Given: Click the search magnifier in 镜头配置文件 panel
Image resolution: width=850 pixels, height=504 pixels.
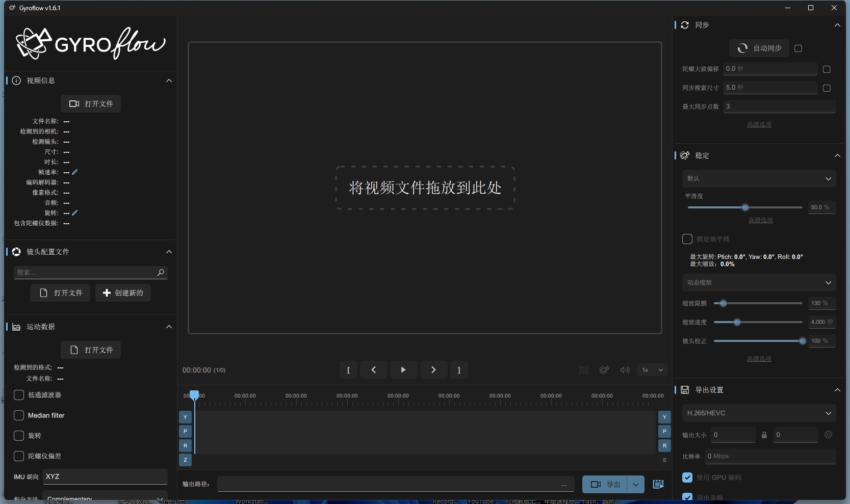Looking at the screenshot, I should click(160, 273).
